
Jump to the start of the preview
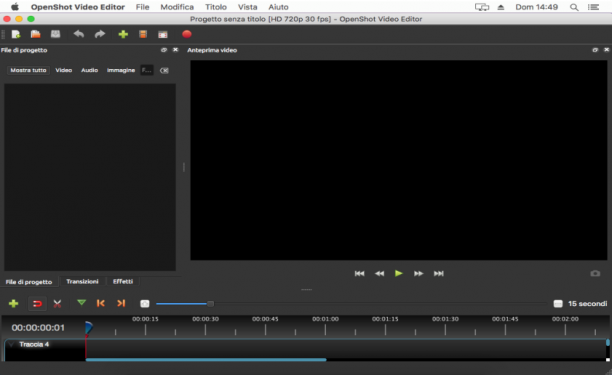[359, 274]
